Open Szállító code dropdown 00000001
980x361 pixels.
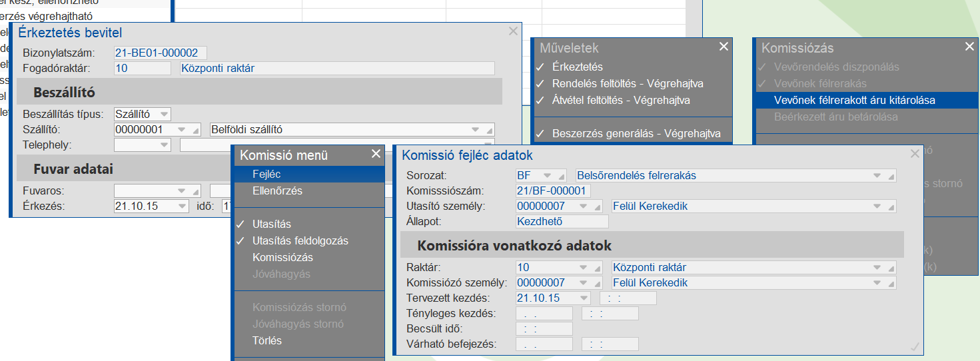pyautogui.click(x=183, y=130)
